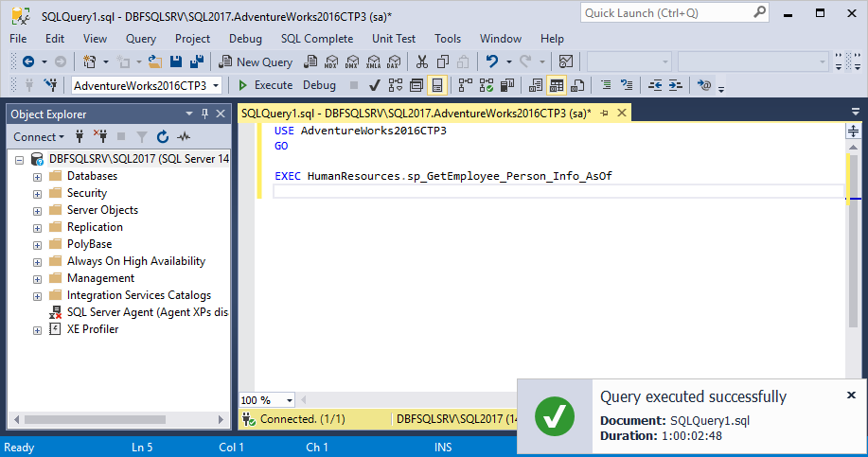The width and height of the screenshot is (868, 457).
Task: Open the Query menu
Action: click(x=141, y=39)
